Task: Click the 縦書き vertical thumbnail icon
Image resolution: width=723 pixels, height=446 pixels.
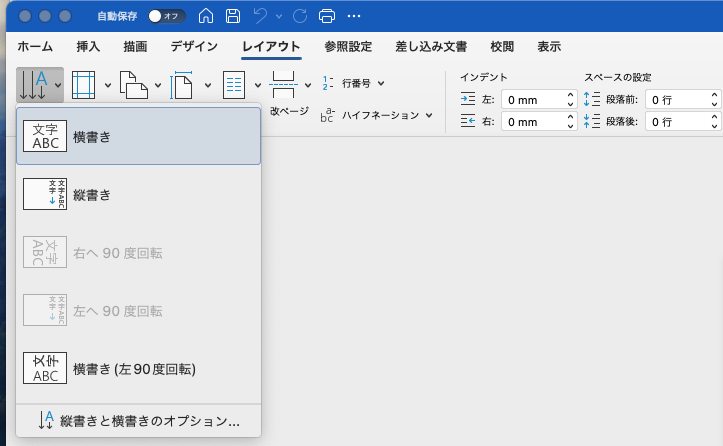Action: [45, 194]
